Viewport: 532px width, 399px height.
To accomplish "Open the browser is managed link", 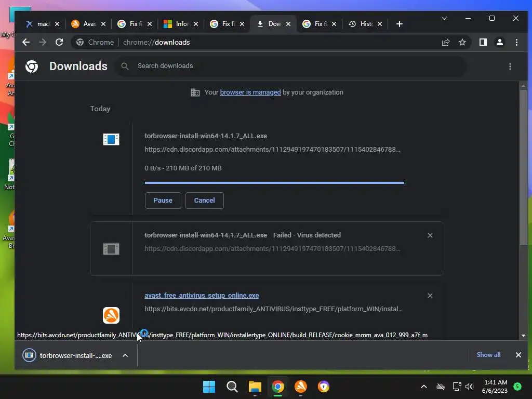I will click(x=250, y=92).
